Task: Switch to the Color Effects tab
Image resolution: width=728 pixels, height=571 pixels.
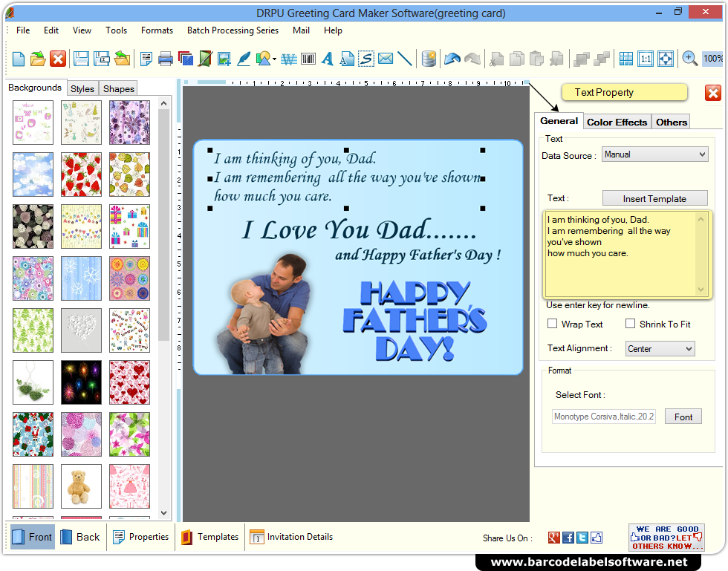Action: point(617,122)
